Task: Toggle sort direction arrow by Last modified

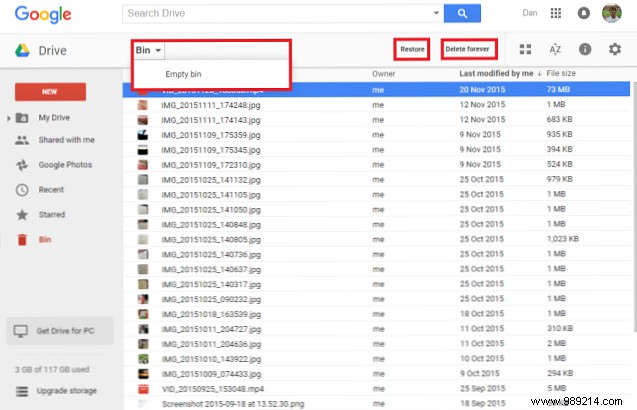Action: point(539,74)
